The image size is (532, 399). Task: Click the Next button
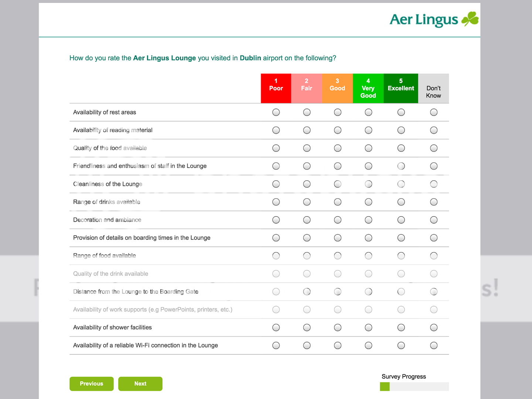(x=140, y=383)
